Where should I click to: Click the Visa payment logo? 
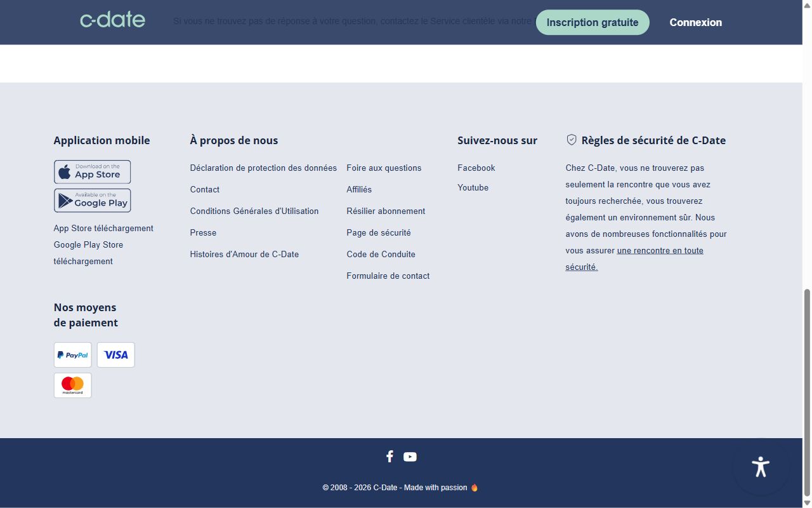click(x=115, y=355)
